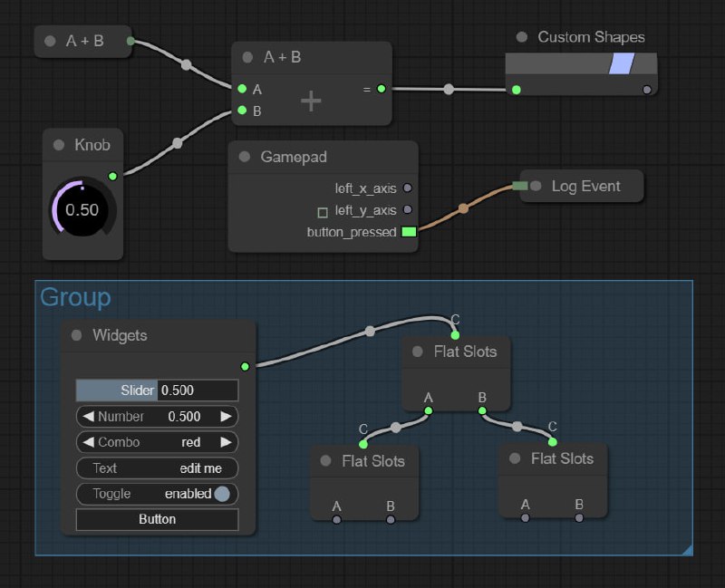Click the right arrow on the Number stepper
Screen dimensions: 725x588
(227, 417)
